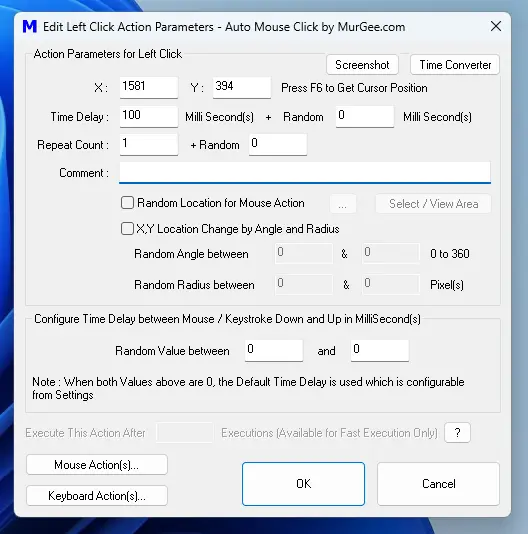Image resolution: width=528 pixels, height=534 pixels.
Task: Click the Y coordinate field showing 394
Action: point(242,88)
